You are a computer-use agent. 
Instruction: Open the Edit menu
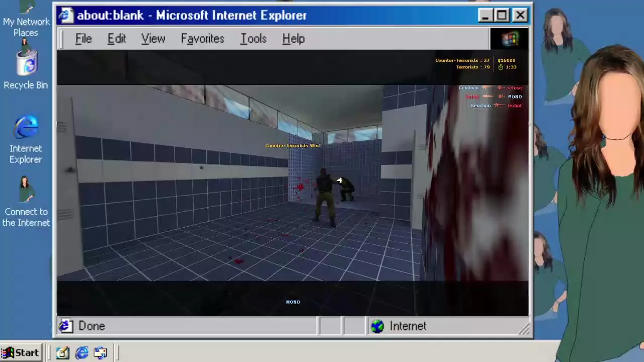pyautogui.click(x=117, y=39)
